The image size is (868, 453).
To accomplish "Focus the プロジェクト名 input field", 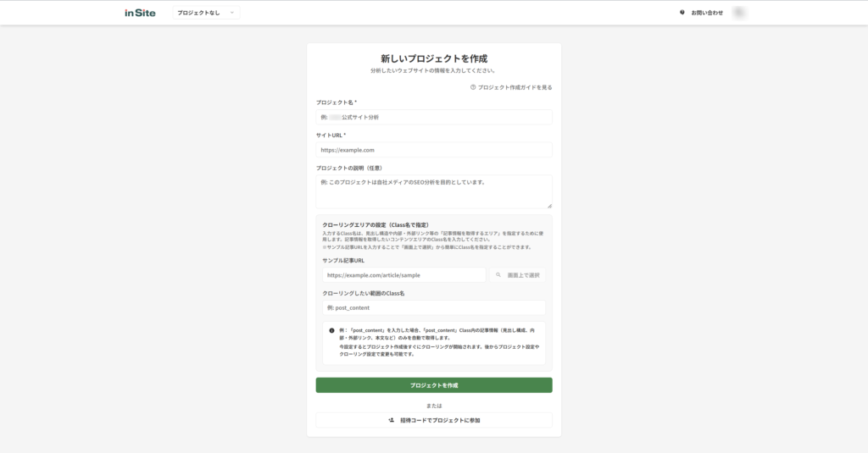I will coord(434,117).
